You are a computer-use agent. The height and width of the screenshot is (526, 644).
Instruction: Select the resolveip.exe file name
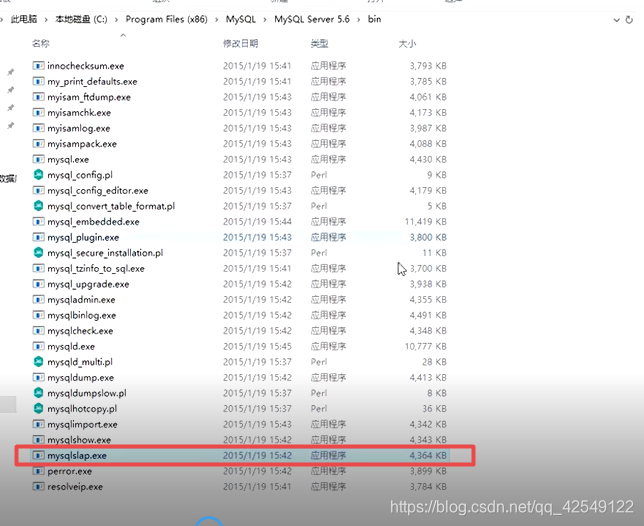[x=75, y=487]
